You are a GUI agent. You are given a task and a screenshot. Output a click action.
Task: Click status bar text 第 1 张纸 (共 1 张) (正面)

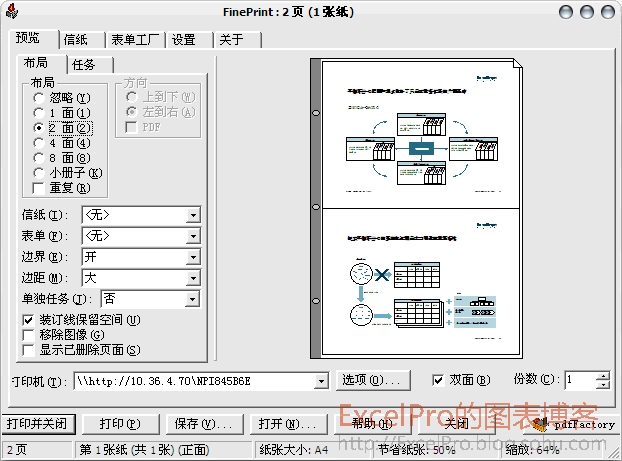(144, 450)
